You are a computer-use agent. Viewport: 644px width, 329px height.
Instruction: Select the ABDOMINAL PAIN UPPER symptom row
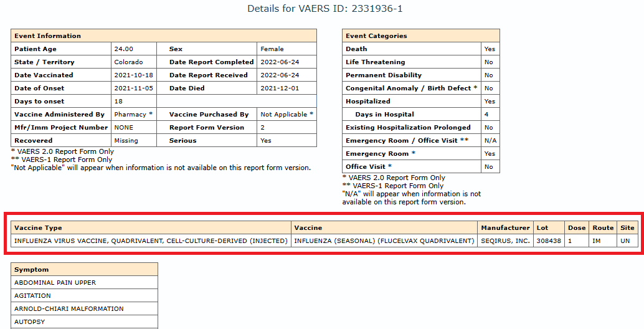55,283
